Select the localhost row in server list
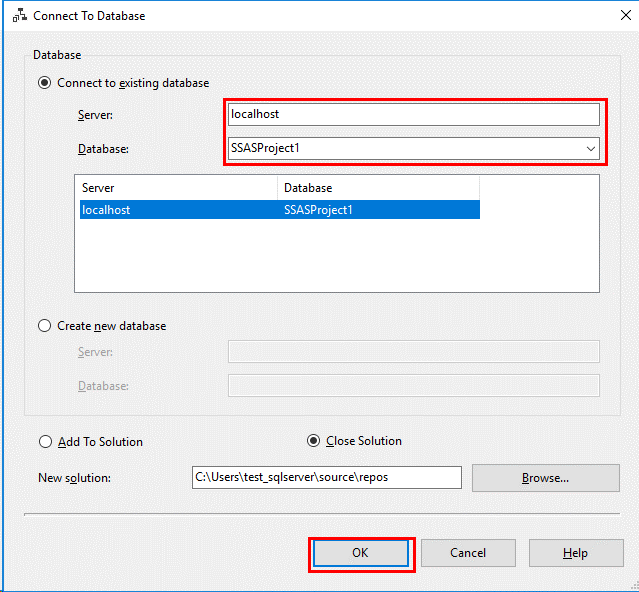The image size is (639, 592). [176, 210]
